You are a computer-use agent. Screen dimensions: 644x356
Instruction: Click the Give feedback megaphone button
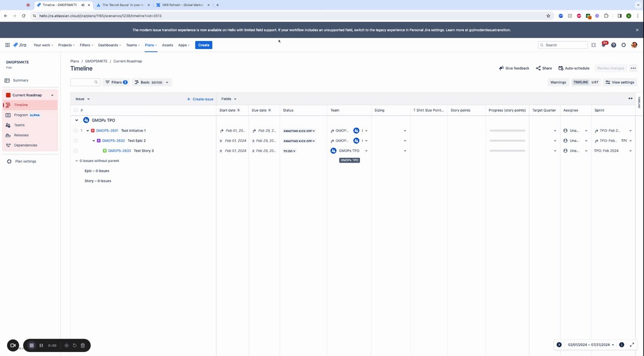(514, 68)
